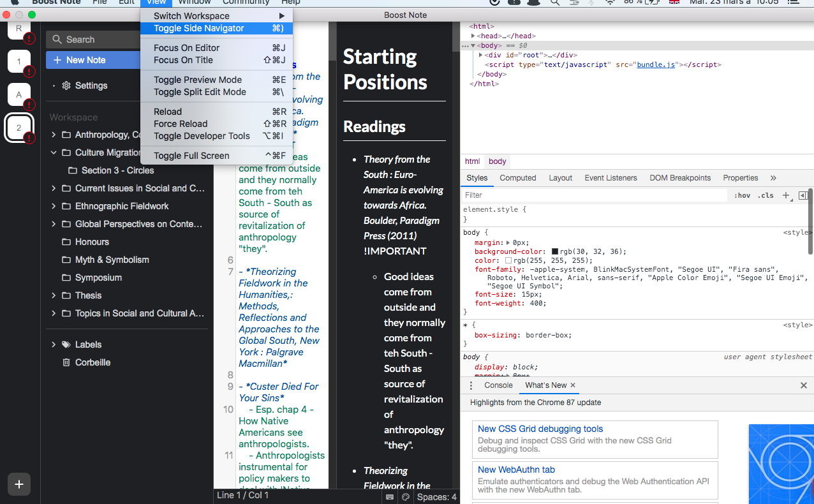The height and width of the screenshot is (504, 814).
Task: Click the background-color swatch for rgb(30, 32, 36)
Action: pyautogui.click(x=556, y=251)
